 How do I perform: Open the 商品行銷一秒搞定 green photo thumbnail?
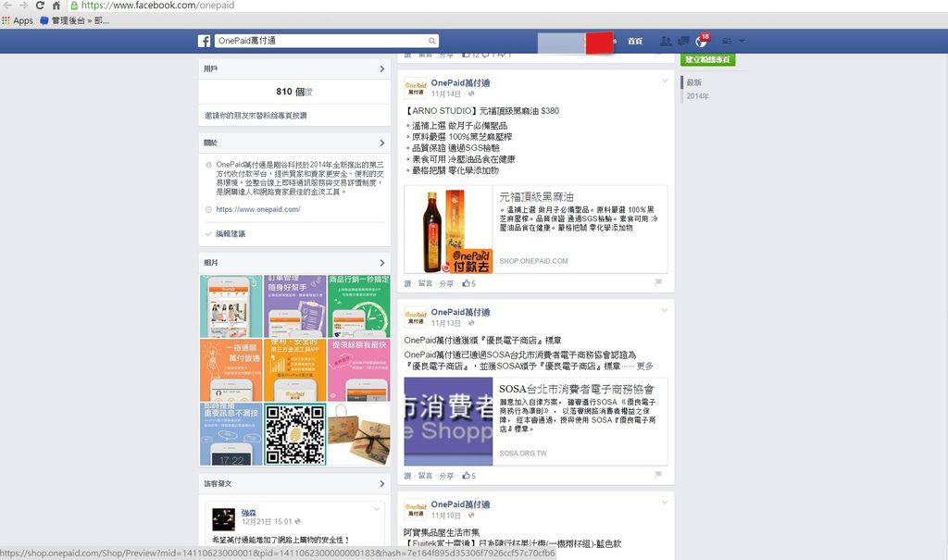359,306
